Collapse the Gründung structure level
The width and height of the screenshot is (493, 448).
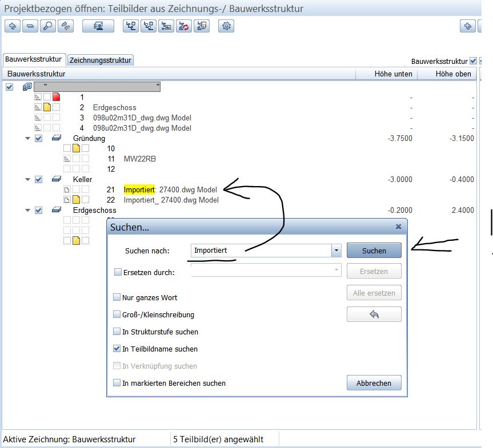pyautogui.click(x=27, y=139)
